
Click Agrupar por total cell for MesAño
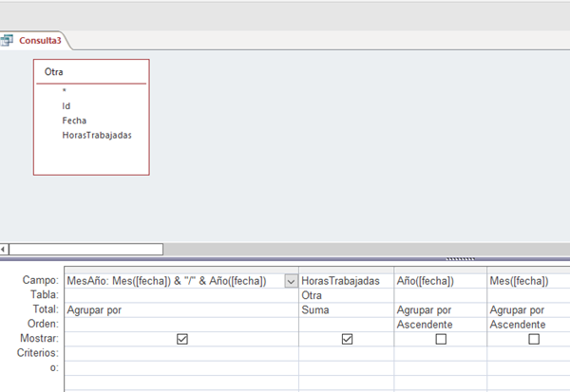click(x=181, y=309)
